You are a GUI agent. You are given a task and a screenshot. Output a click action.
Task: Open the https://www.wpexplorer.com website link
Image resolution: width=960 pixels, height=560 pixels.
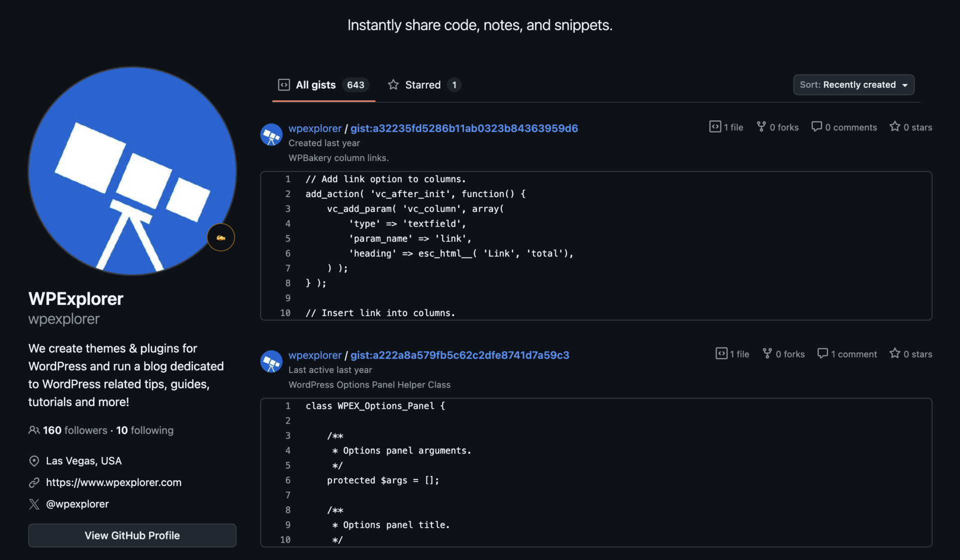[x=113, y=482]
